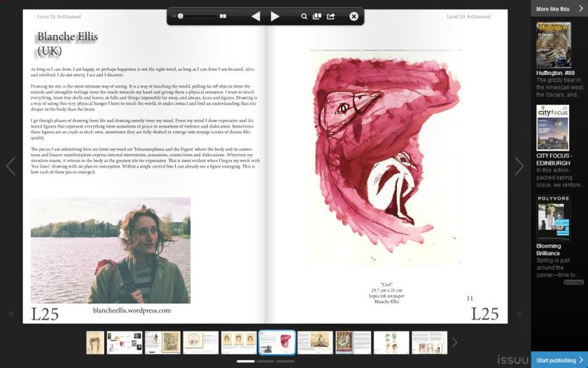The height and width of the screenshot is (368, 588).
Task: Jump to first page icon
Action: pyautogui.click(x=11, y=313)
